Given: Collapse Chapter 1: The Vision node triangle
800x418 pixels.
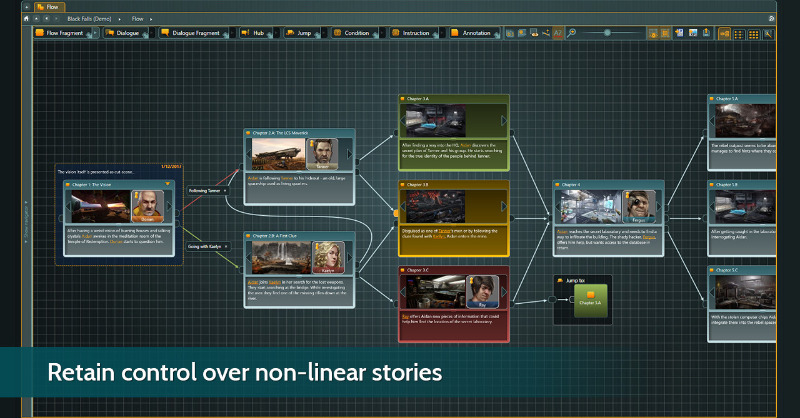Looking at the screenshot, I should click(167, 184).
